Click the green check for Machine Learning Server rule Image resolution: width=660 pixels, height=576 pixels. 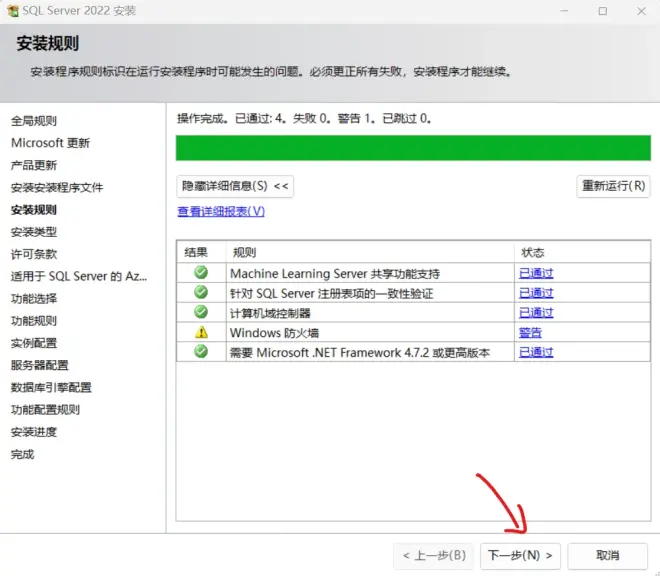click(201, 272)
